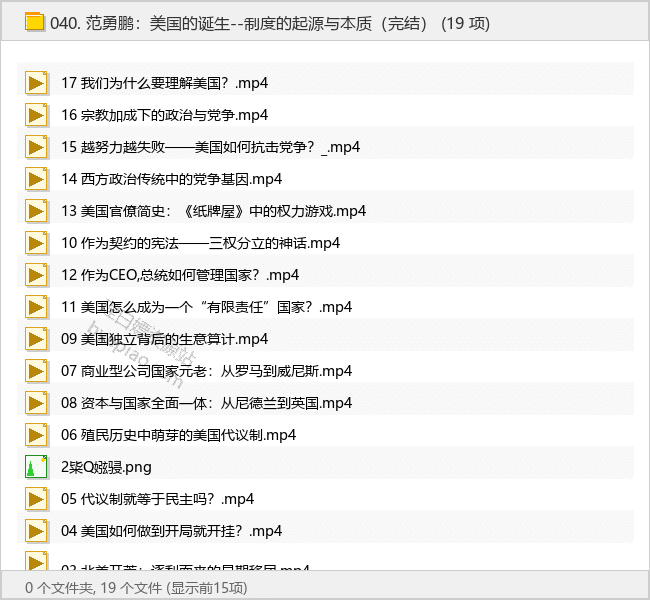The image size is (650, 600).
Task: Click the video icon for 12 作为CEO
Action: pyautogui.click(x=36, y=275)
